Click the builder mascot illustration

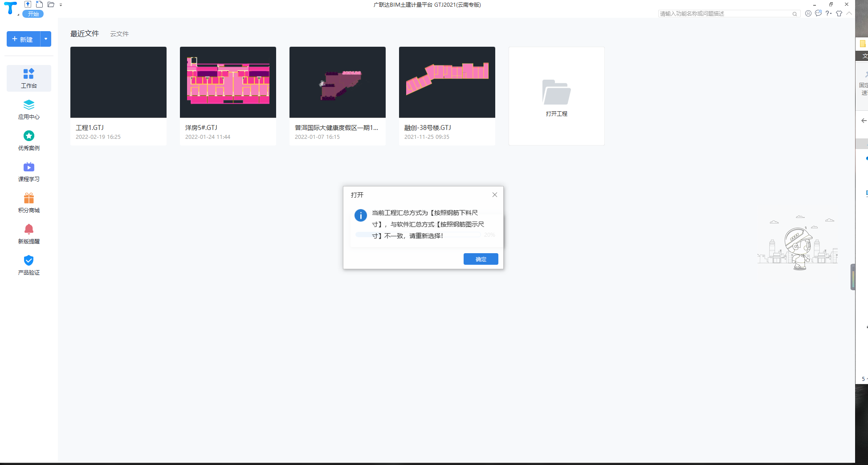pos(798,248)
